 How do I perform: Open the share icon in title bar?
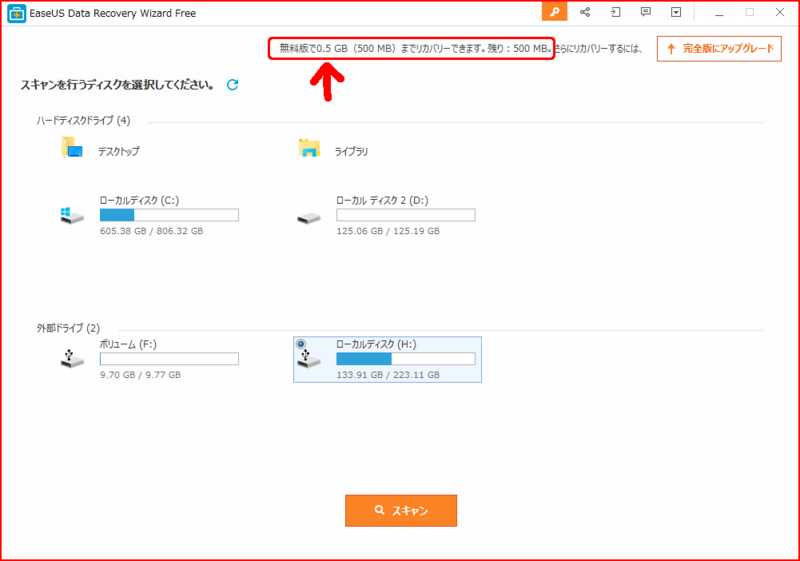point(585,12)
